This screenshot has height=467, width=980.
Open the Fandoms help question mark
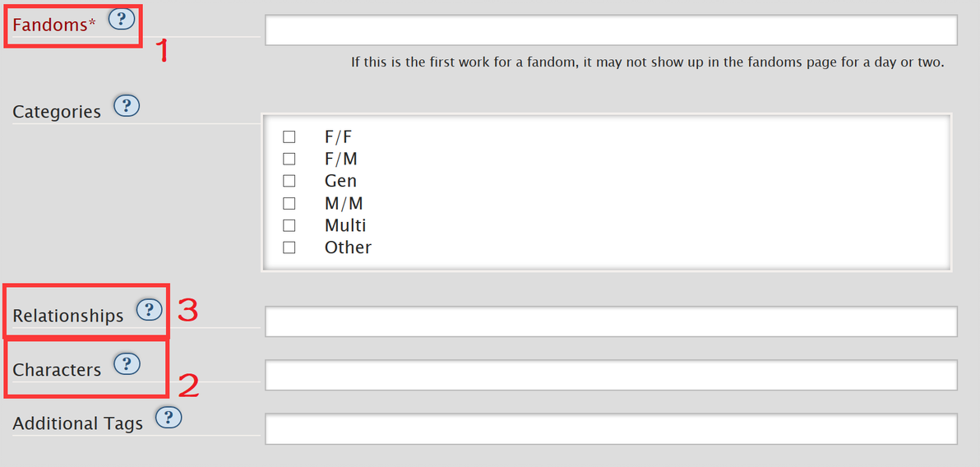pyautogui.click(x=121, y=20)
